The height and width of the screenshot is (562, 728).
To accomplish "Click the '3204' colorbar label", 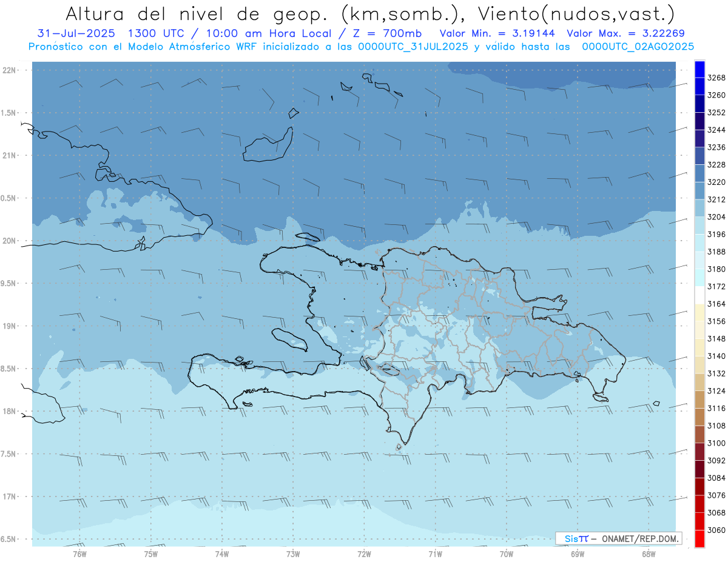I will (x=716, y=216).
